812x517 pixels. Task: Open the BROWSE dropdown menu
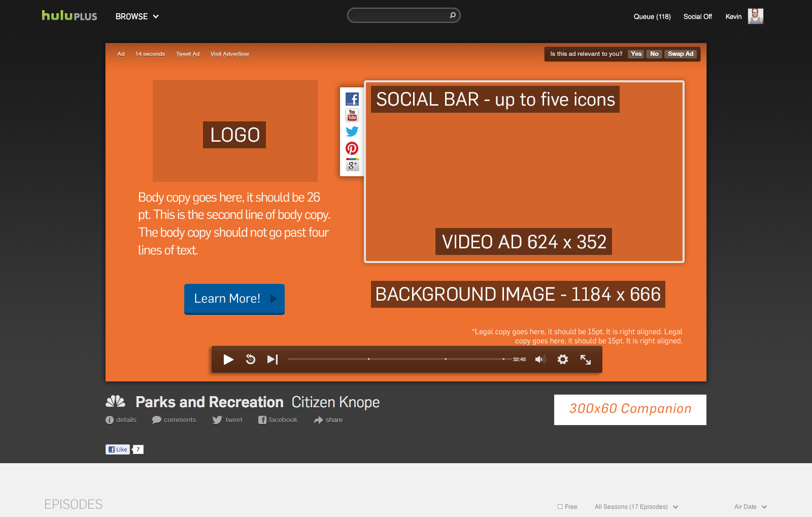(137, 16)
